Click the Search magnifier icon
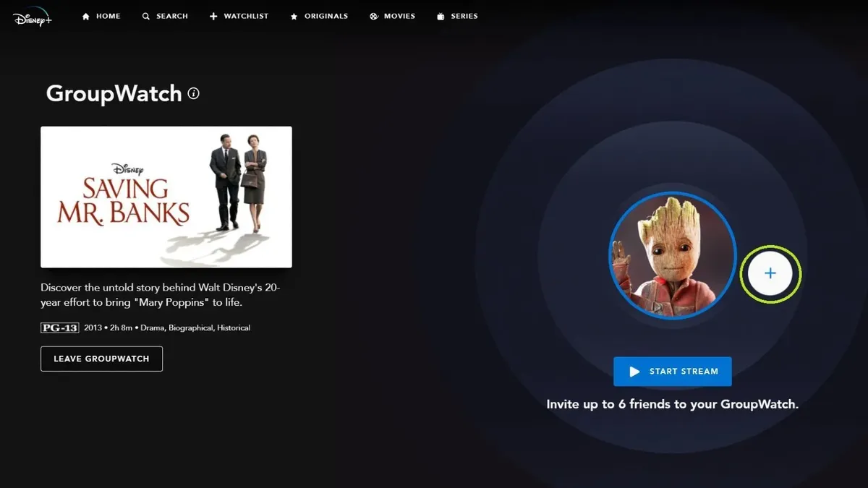The height and width of the screenshot is (488, 868). click(x=146, y=16)
